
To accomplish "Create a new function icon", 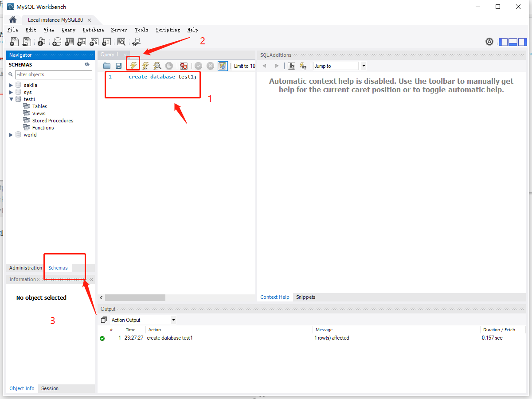I will click(x=106, y=42).
